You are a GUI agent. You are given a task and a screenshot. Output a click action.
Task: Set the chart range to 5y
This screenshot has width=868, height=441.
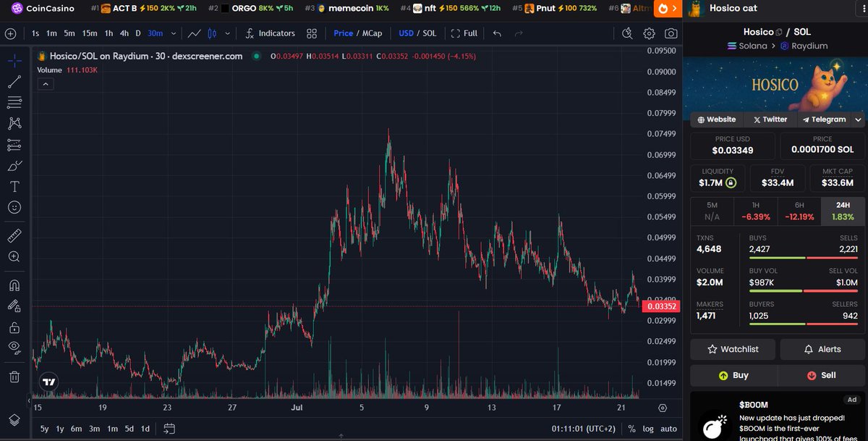(45, 429)
